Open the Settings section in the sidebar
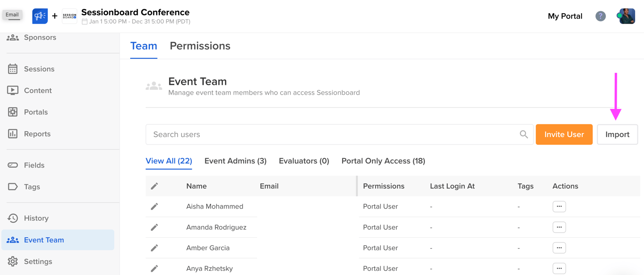This screenshot has width=644, height=275. [38, 261]
